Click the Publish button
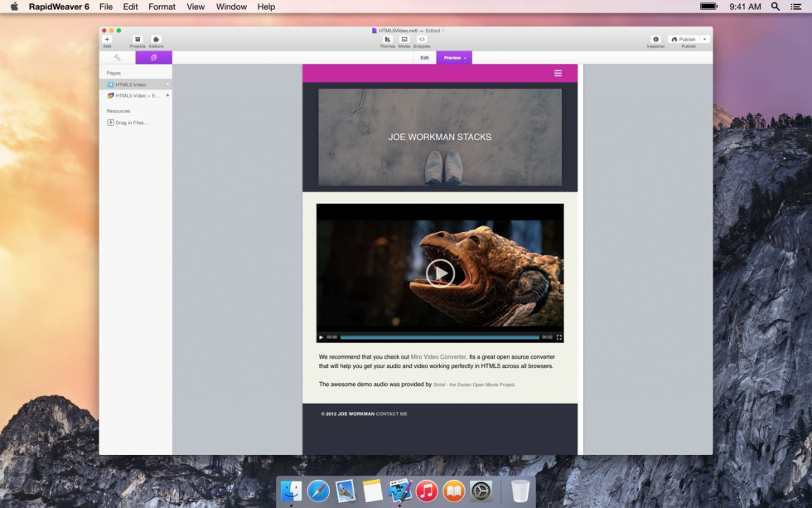Viewport: 812px width, 508px height. (x=684, y=39)
